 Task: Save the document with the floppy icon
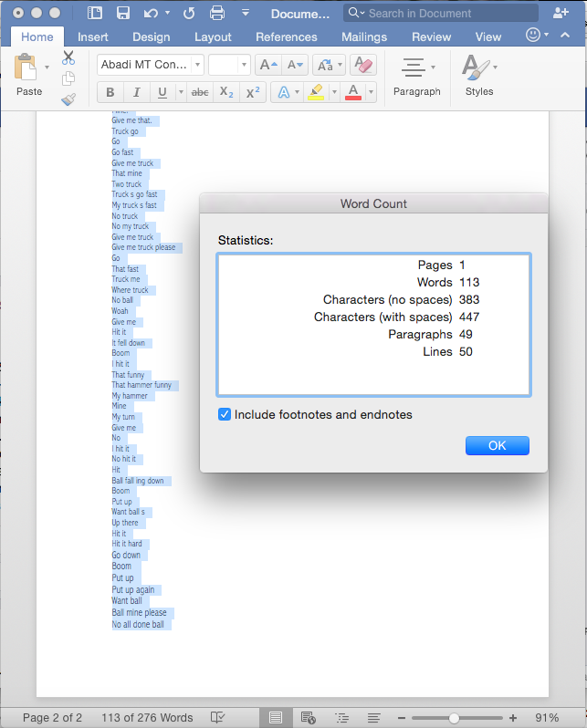click(x=122, y=13)
